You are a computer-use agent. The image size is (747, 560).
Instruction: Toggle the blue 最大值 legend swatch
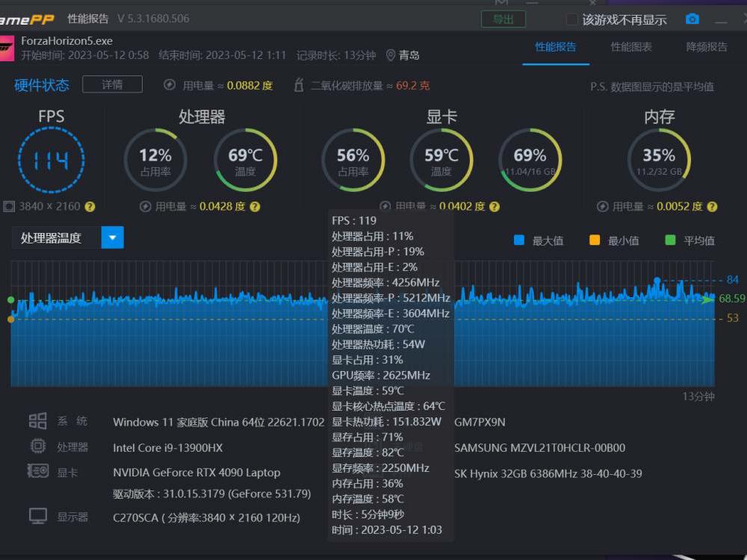click(519, 240)
